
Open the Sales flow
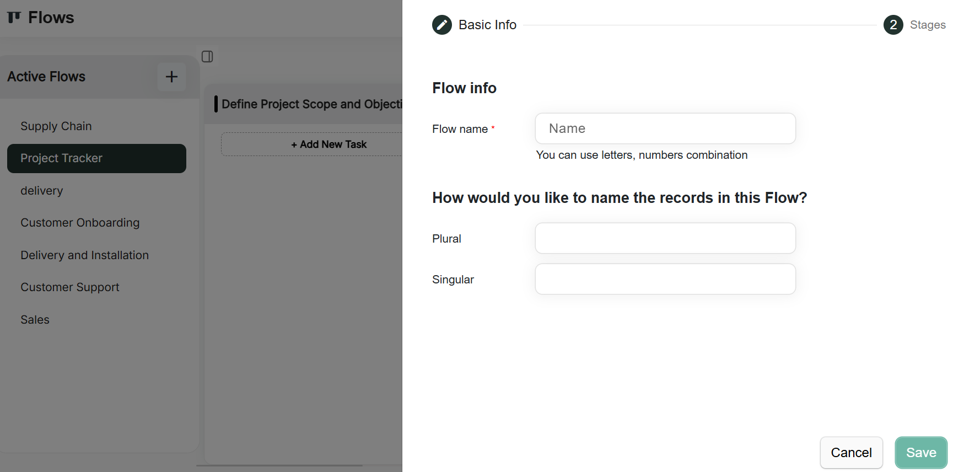35,320
